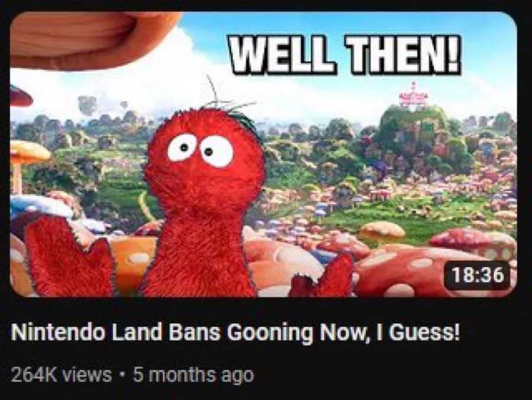Click the '5 months ago' upload date

click(193, 375)
